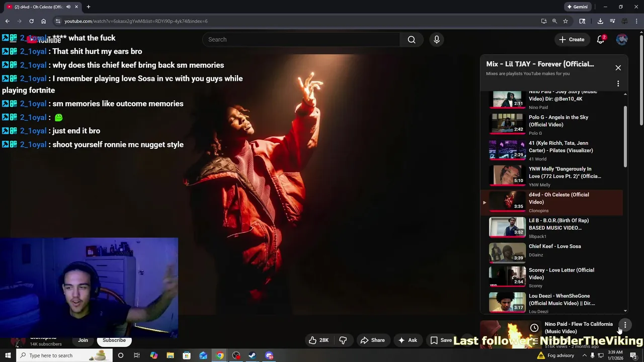Open a new browser tab

(89, 7)
